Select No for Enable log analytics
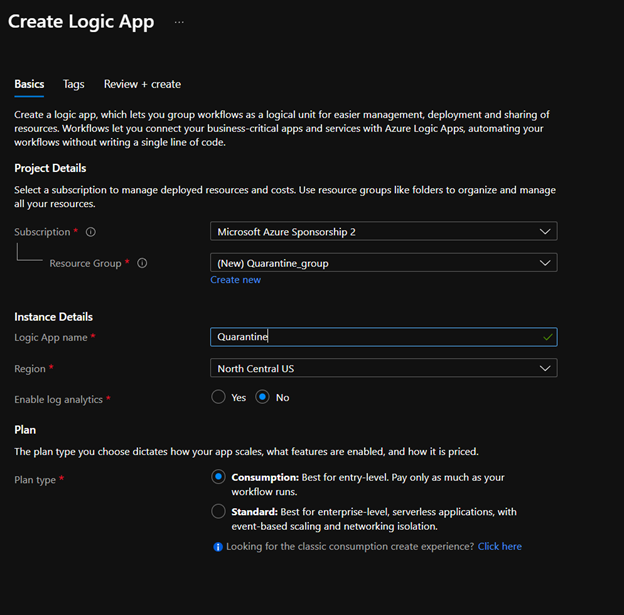 (262, 397)
